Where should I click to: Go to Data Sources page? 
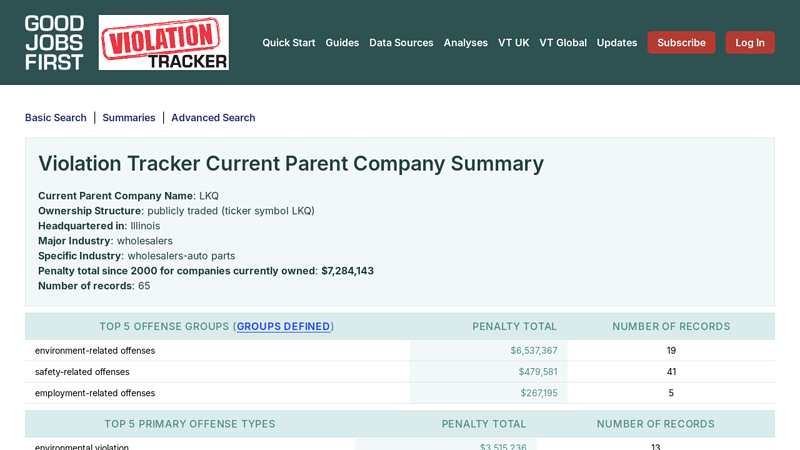coord(401,43)
